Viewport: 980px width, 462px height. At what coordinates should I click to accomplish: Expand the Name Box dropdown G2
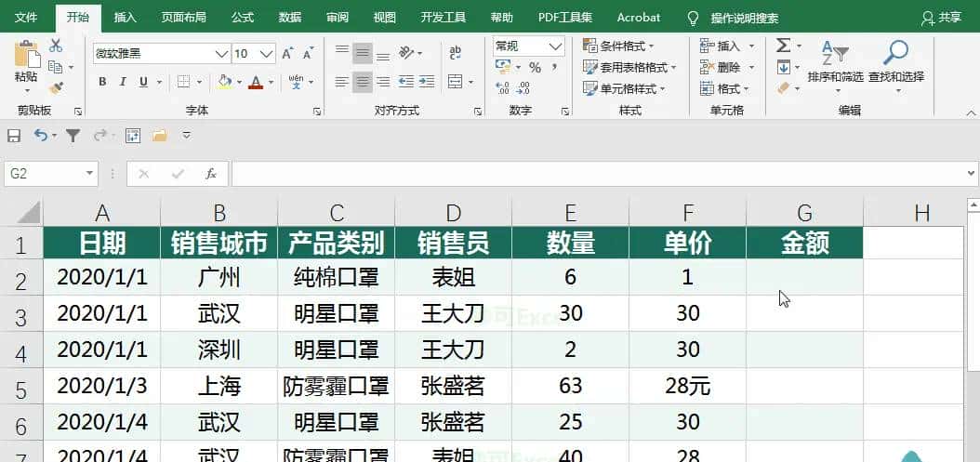pos(90,173)
